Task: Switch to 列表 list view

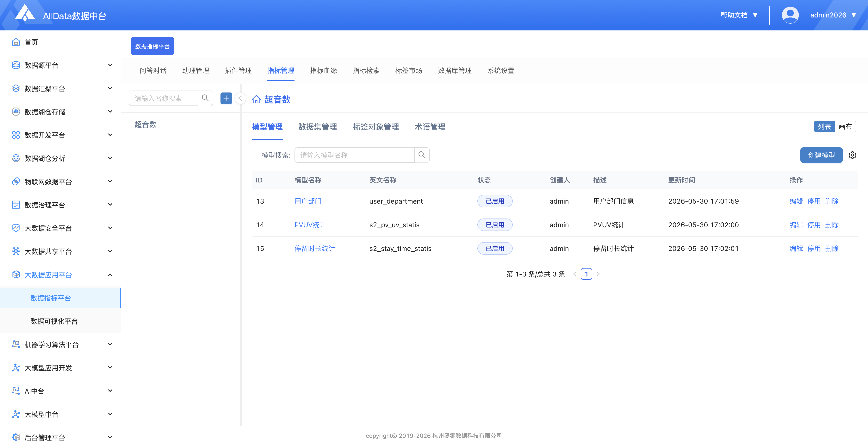Action: [824, 126]
